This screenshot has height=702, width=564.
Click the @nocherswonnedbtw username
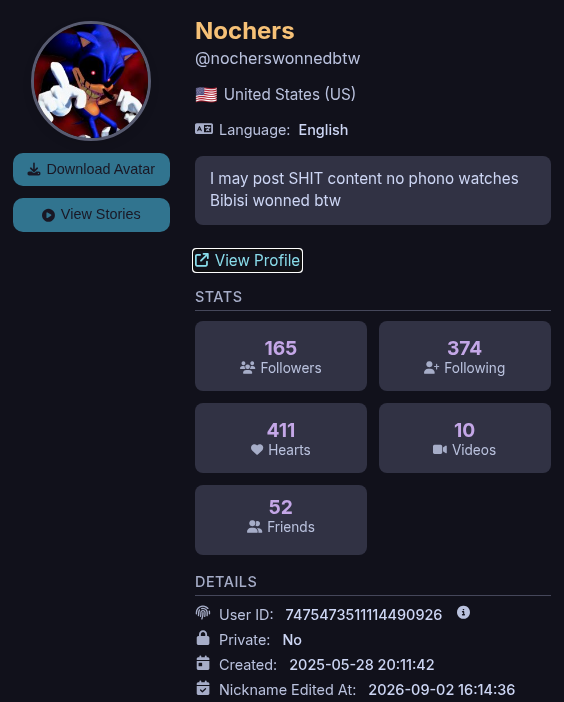coord(278,59)
